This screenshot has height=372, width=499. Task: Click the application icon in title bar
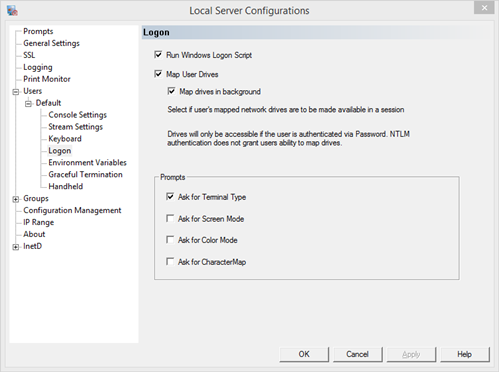pyautogui.click(x=13, y=10)
